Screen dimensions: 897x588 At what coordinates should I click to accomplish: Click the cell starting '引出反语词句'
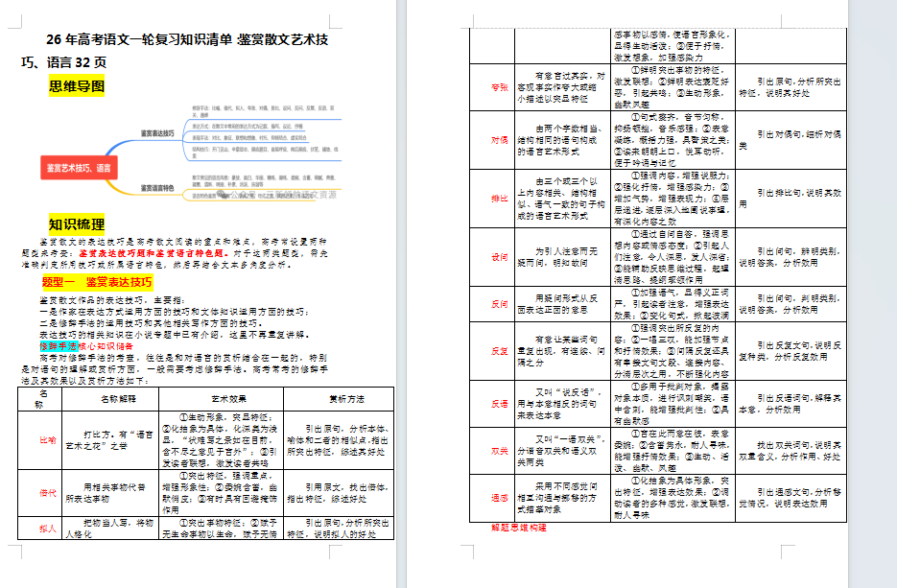(x=791, y=403)
